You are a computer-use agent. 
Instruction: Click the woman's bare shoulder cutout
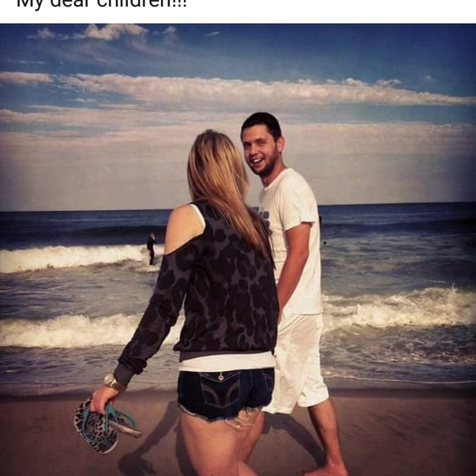pos(184,228)
